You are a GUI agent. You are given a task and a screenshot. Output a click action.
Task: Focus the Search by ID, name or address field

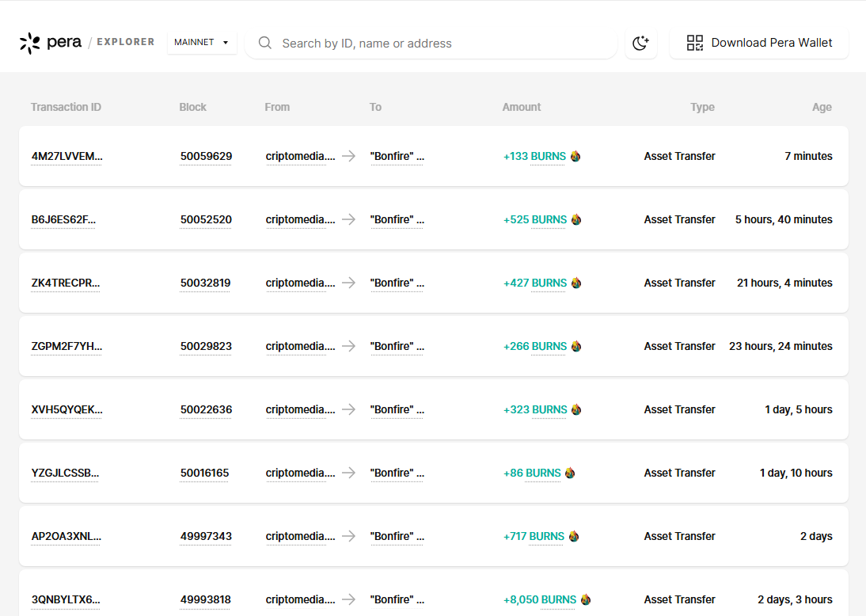pyautogui.click(x=431, y=43)
